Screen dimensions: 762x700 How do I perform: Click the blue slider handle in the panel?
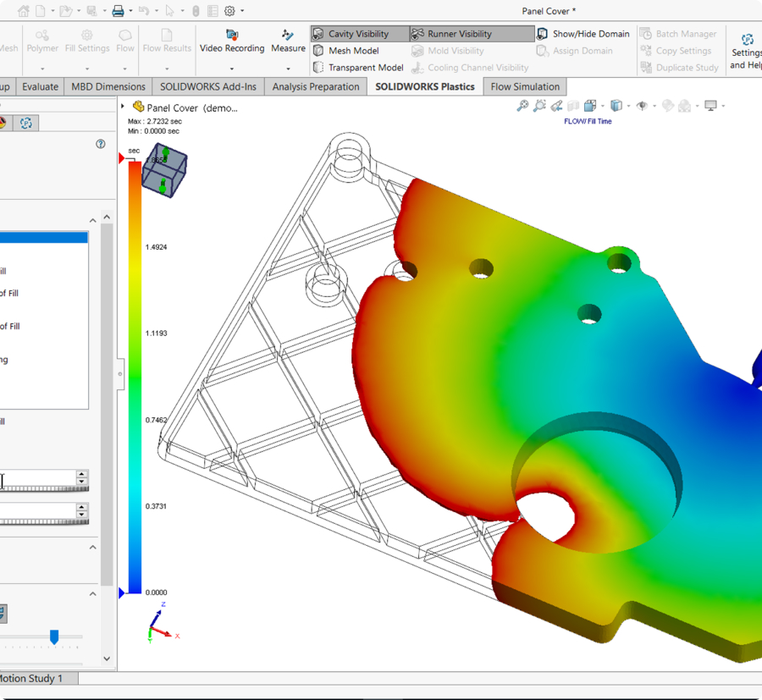[54, 637]
